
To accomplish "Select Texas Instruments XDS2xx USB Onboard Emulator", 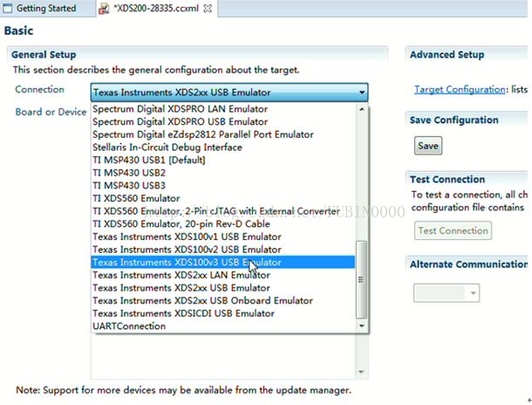I will click(x=223, y=301).
